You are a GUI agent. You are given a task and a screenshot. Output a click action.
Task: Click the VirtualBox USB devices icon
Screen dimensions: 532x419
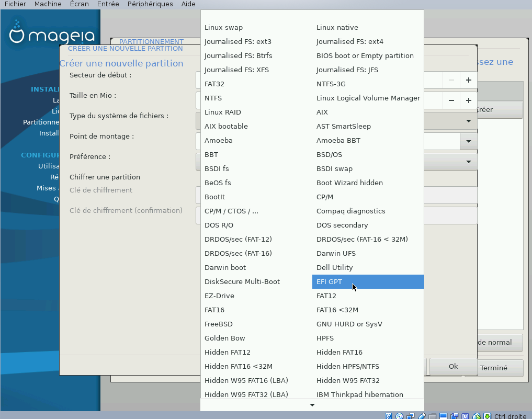(x=422, y=416)
